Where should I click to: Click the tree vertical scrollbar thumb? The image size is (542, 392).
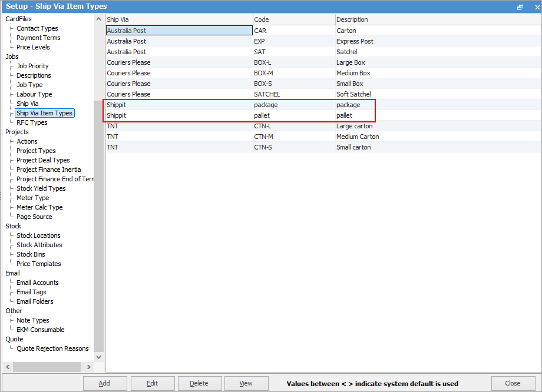point(98,226)
